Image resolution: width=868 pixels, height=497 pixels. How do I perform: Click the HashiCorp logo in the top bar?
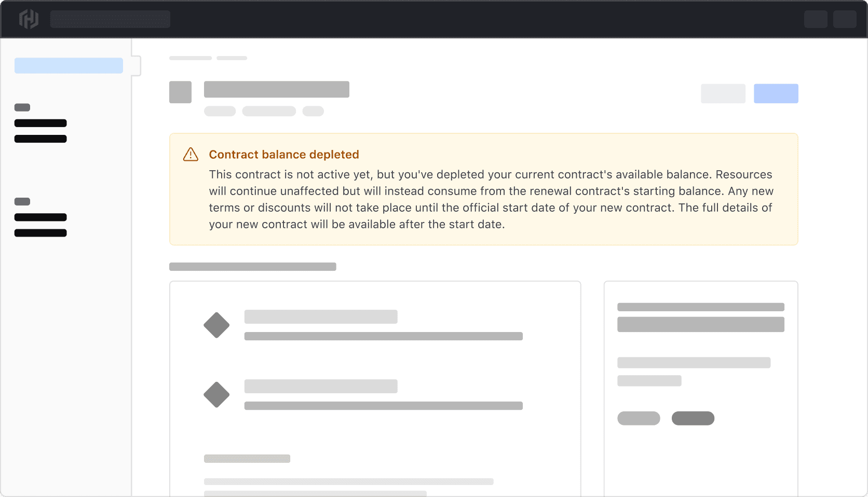29,19
